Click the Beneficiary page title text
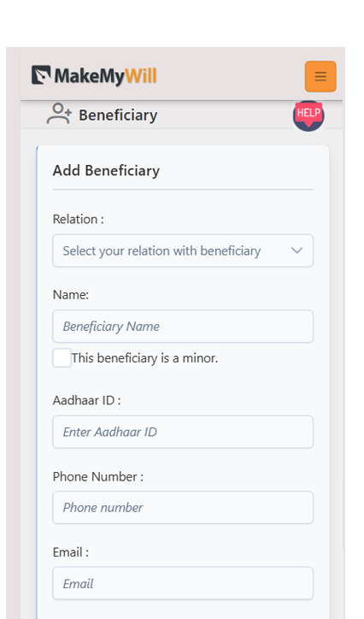This screenshot has height=619, width=364. point(118,115)
